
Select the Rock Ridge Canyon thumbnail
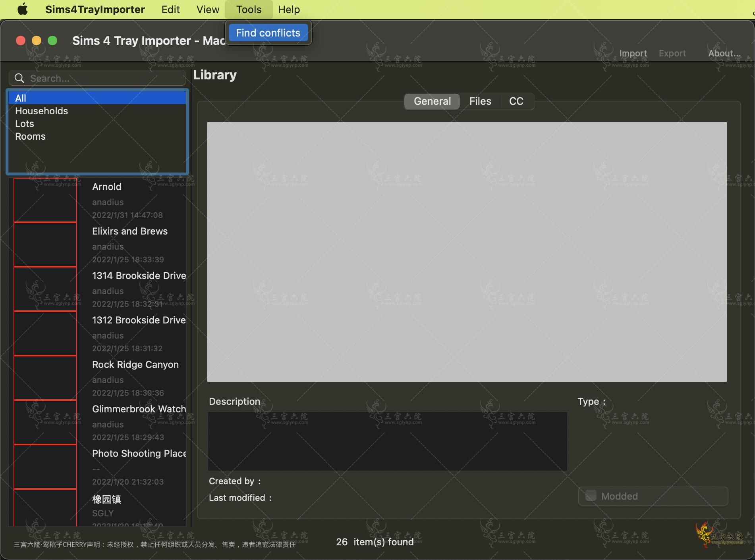coord(45,378)
